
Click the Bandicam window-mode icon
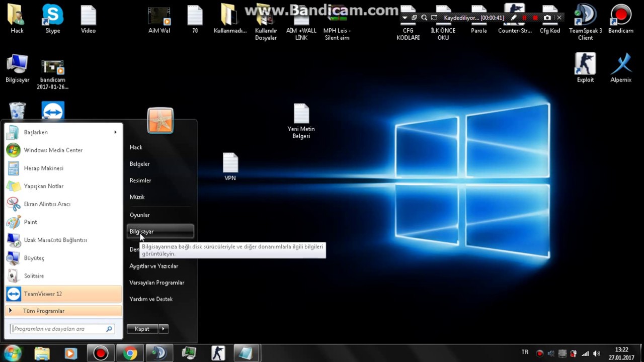(x=414, y=18)
